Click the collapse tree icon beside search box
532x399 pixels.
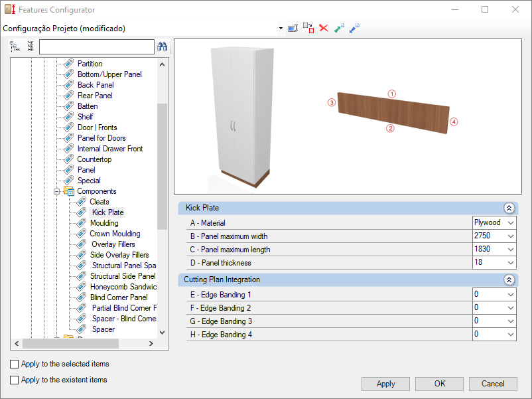pos(31,46)
